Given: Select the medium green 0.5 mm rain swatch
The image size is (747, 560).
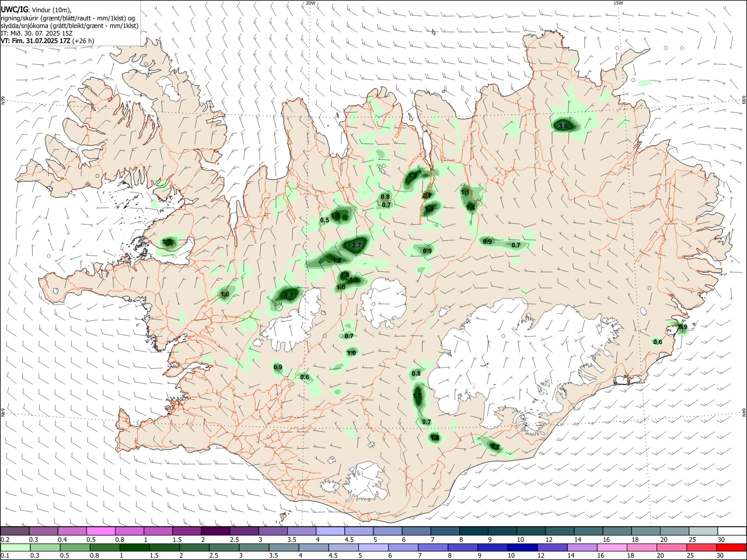Looking at the screenshot, I should (75, 547).
